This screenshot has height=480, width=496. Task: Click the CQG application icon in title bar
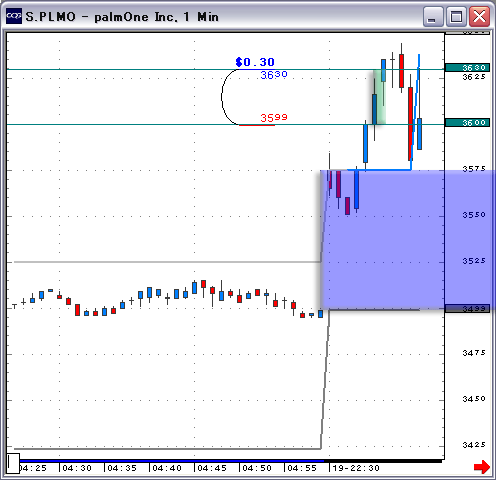14,16
